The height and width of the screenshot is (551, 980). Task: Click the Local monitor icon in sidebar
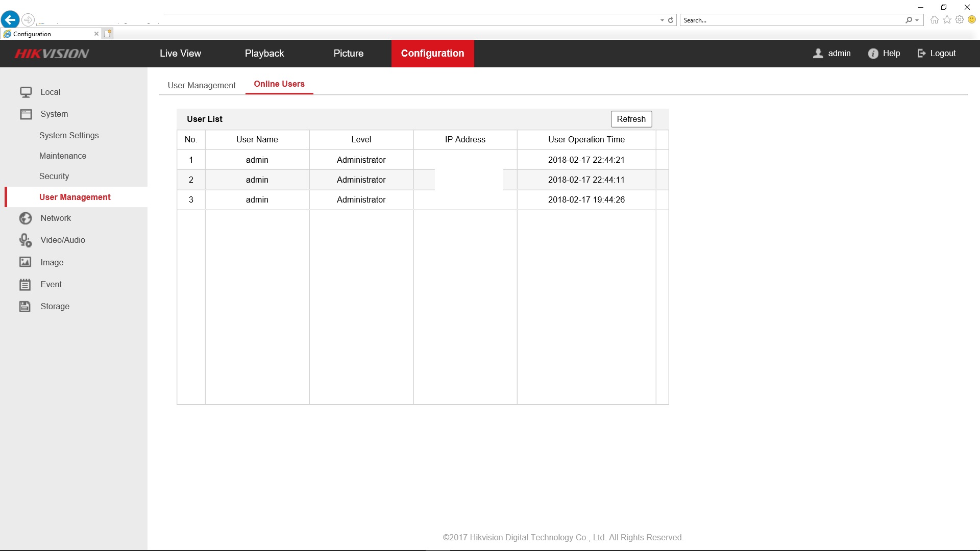pos(26,92)
